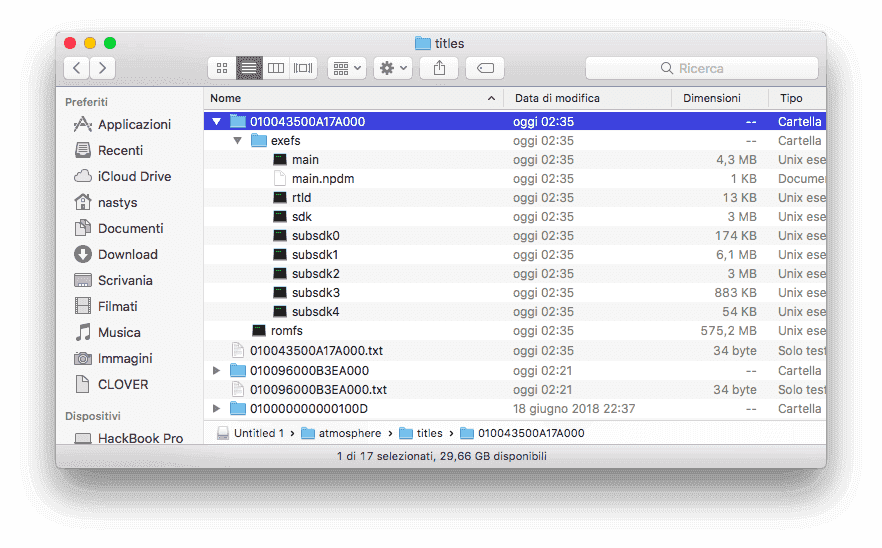
Task: Open the arrange-by grouping dropdown
Action: (x=347, y=68)
